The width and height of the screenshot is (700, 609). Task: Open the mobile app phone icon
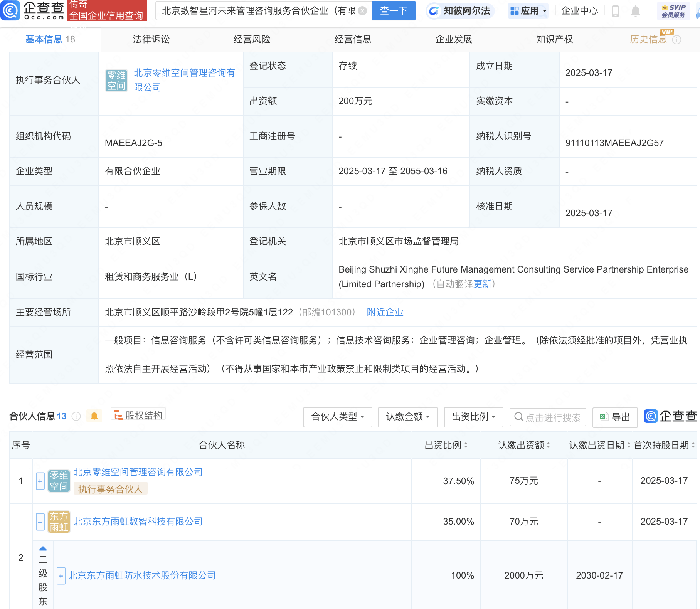pos(616,11)
